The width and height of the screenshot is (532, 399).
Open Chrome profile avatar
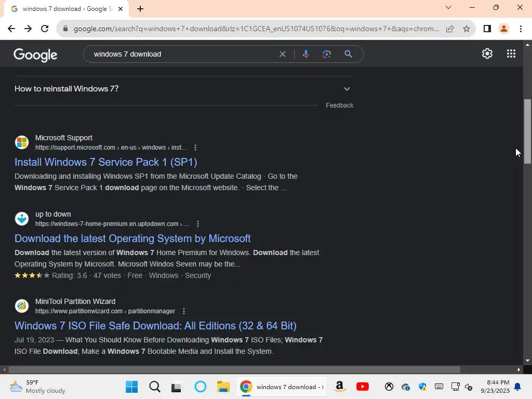(504, 29)
